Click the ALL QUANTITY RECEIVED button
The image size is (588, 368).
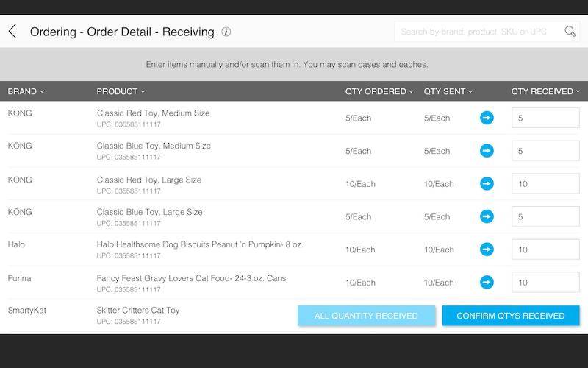click(x=366, y=316)
